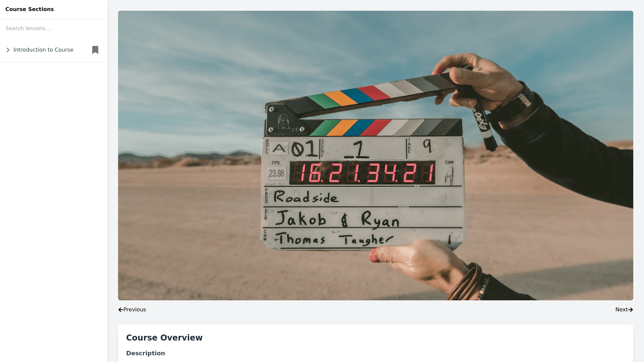Click the 23.98 FPS label on slate
This screenshot has height=362, width=644.
[277, 173]
